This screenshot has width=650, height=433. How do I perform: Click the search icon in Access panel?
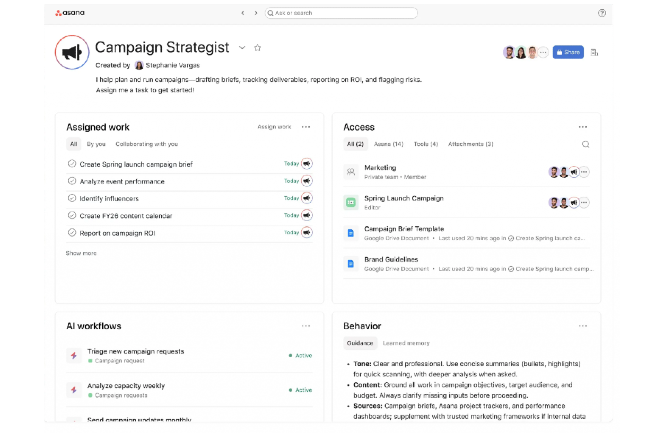pos(585,144)
